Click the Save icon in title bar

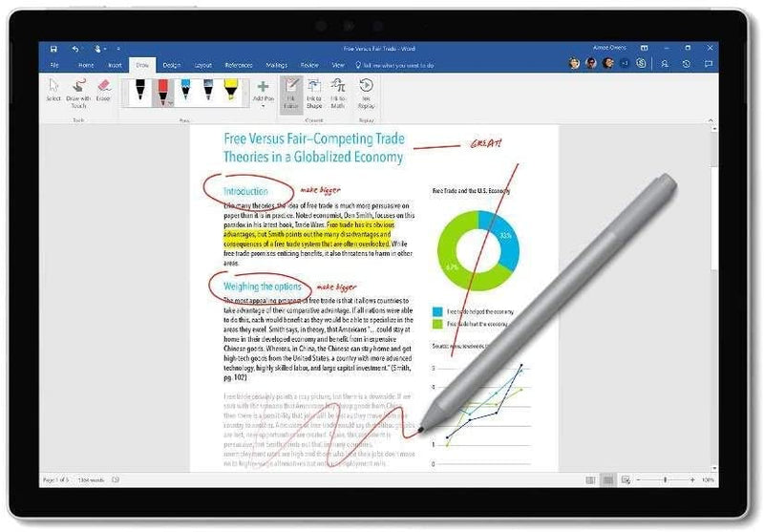point(53,48)
